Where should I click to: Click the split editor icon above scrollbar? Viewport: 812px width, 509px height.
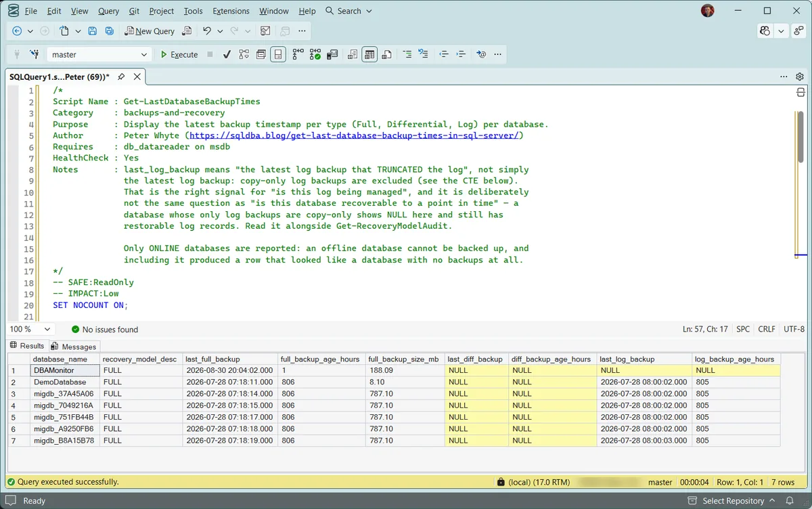[x=800, y=92]
